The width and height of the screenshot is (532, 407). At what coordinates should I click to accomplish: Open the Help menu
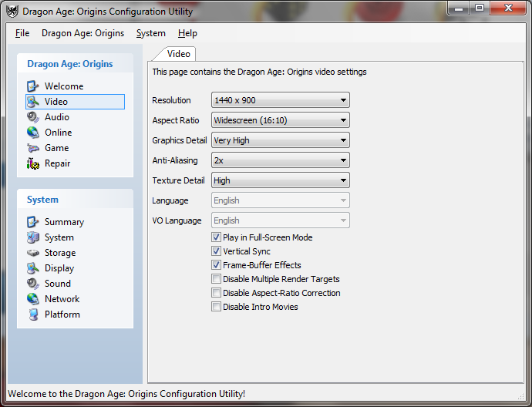click(187, 33)
